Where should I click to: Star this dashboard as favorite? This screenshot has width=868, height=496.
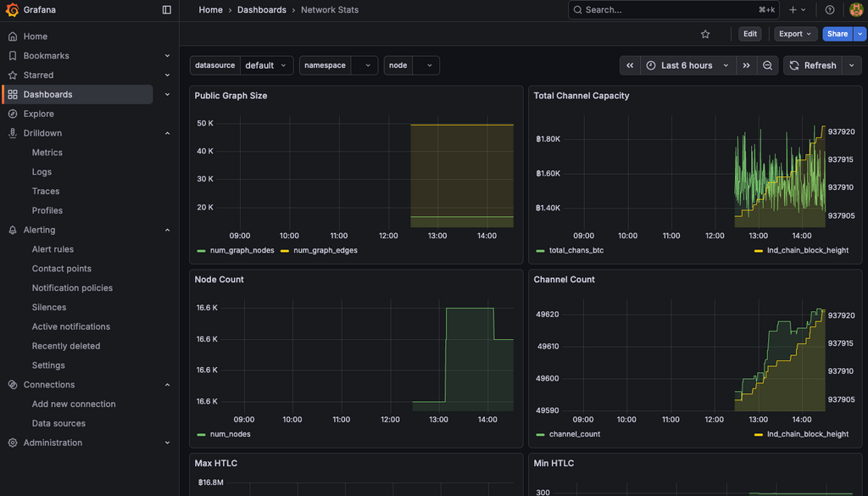(705, 34)
